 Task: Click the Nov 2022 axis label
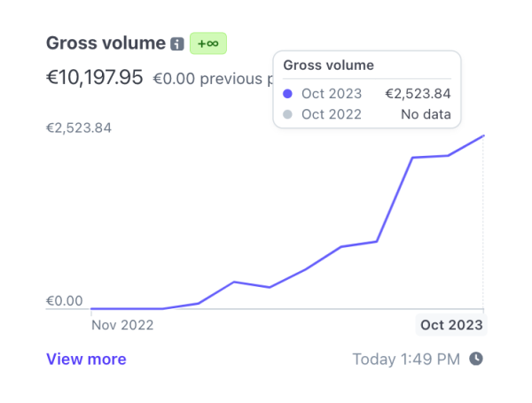[x=123, y=325]
